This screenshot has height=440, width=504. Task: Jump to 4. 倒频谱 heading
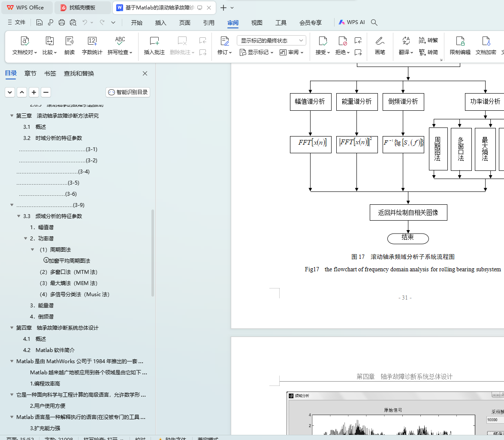pos(42,316)
